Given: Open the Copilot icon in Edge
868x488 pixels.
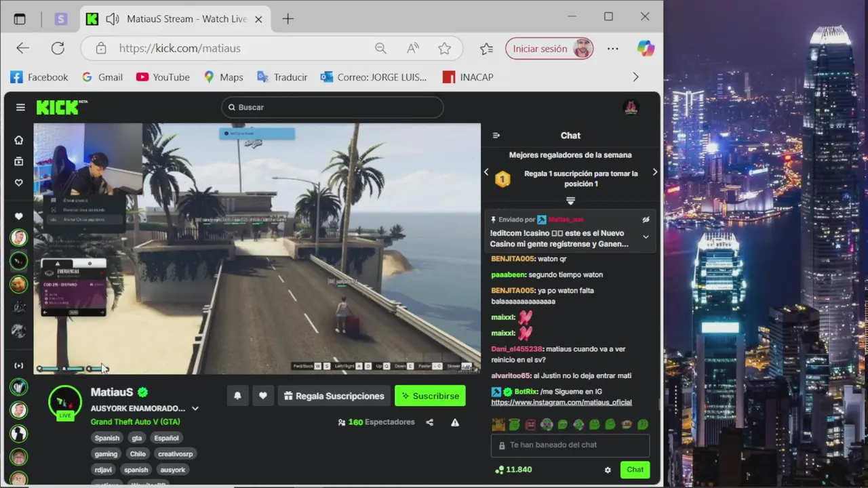Looking at the screenshot, I should (646, 48).
